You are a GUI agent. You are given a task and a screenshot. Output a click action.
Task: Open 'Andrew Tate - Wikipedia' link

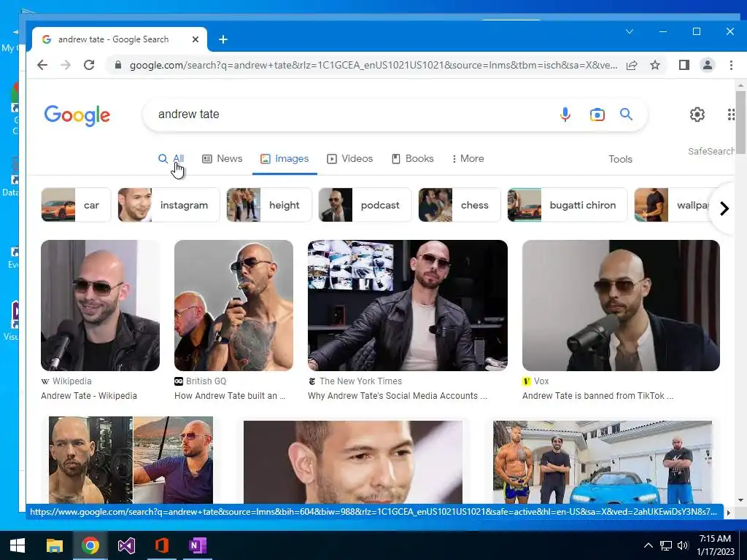point(89,396)
